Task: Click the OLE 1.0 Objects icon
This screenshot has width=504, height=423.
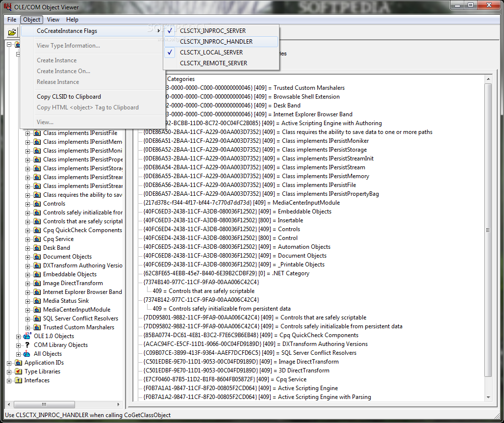Action: coord(27,336)
